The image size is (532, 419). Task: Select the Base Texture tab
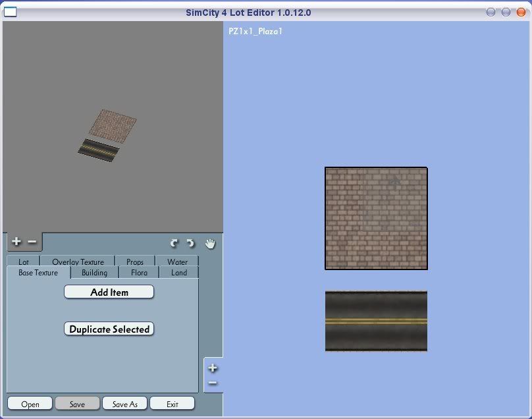point(38,273)
